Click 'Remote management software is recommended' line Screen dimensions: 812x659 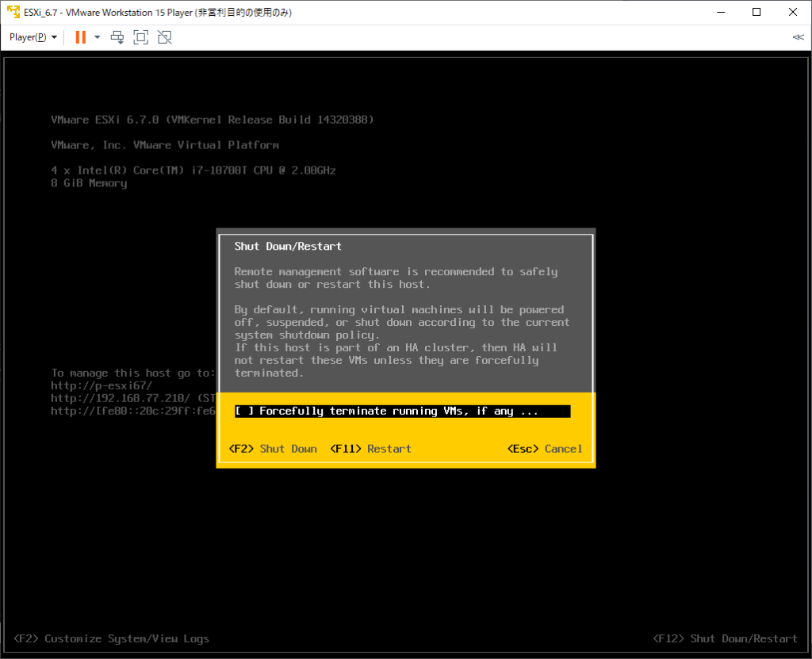coord(396,272)
